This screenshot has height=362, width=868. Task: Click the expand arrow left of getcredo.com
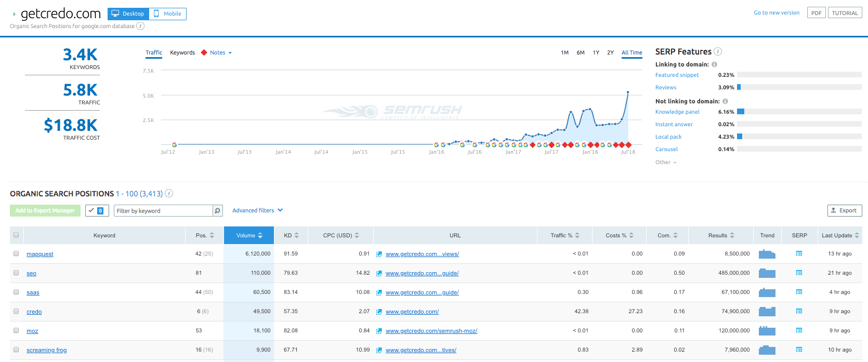pos(14,15)
